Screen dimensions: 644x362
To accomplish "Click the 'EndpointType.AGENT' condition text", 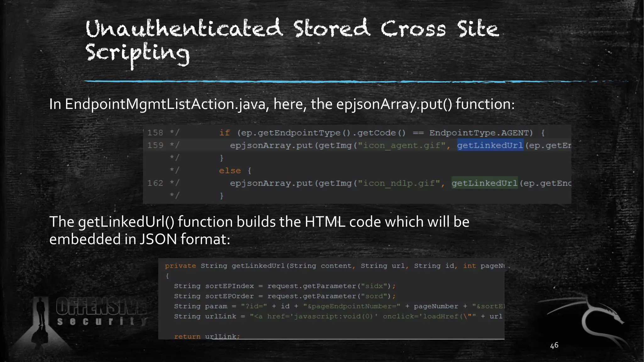I will [x=481, y=133].
